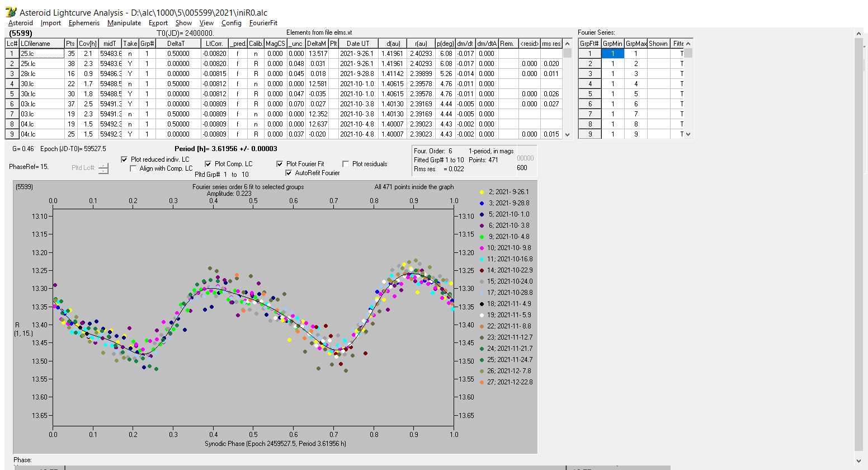Click the Synodic Phase axis label
The width and height of the screenshot is (868, 470).
point(275,444)
